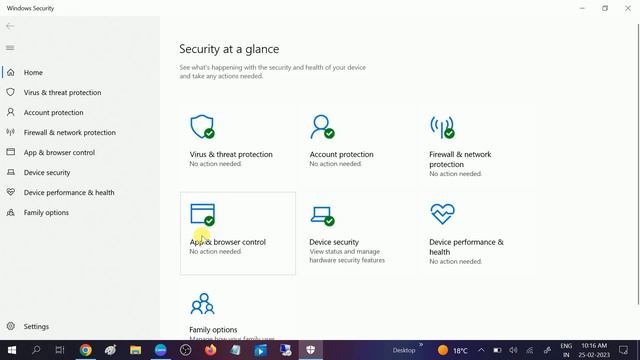Open the Family options tile title

coord(213,329)
